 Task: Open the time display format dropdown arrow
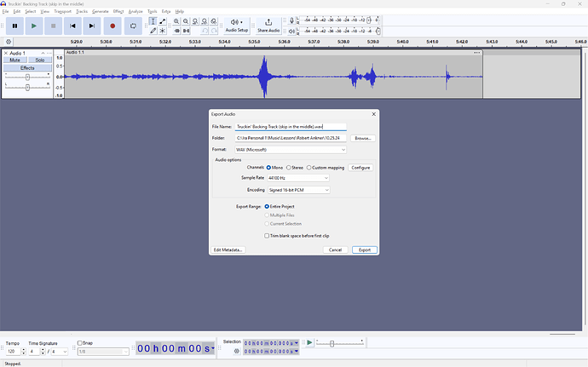(x=213, y=348)
